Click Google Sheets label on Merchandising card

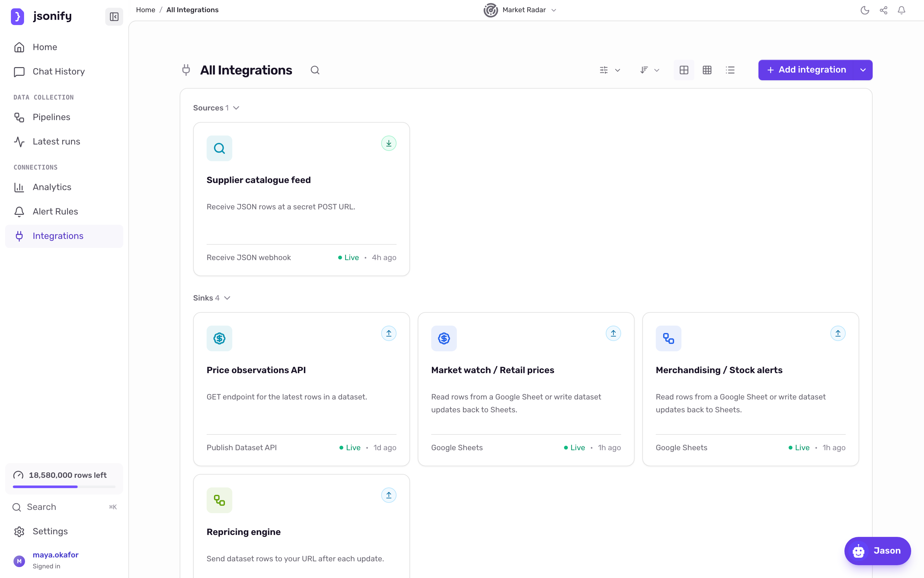681,448
